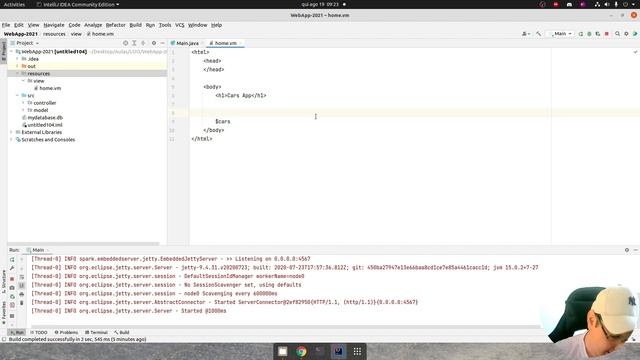The image size is (640, 360).
Task: Click the Build project hammer icon
Action: tap(538, 34)
